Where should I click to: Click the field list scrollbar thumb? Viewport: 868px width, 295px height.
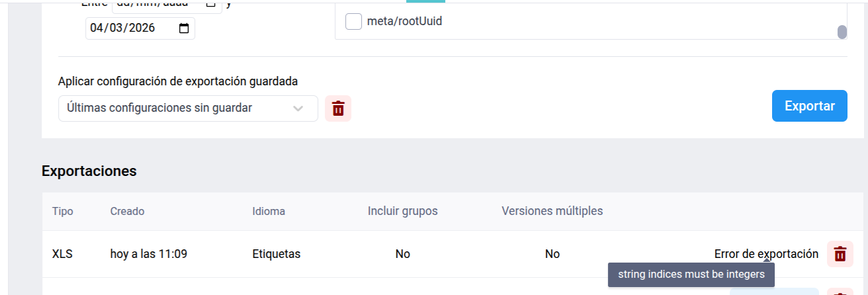842,32
